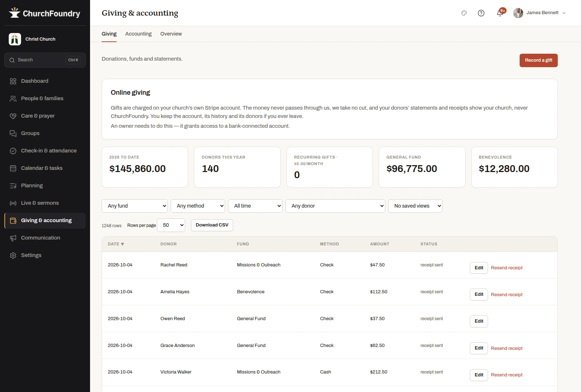Open Live & sermons

point(45,203)
